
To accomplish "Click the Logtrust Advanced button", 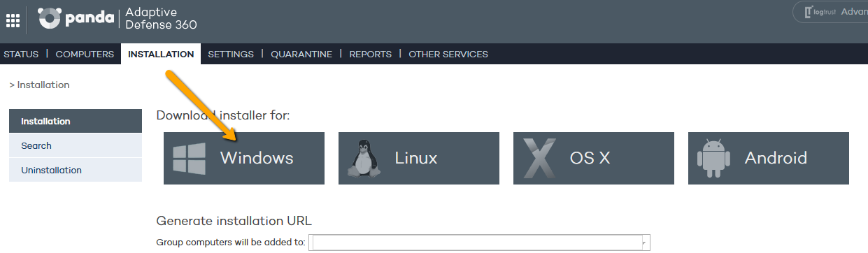I will click(x=831, y=12).
